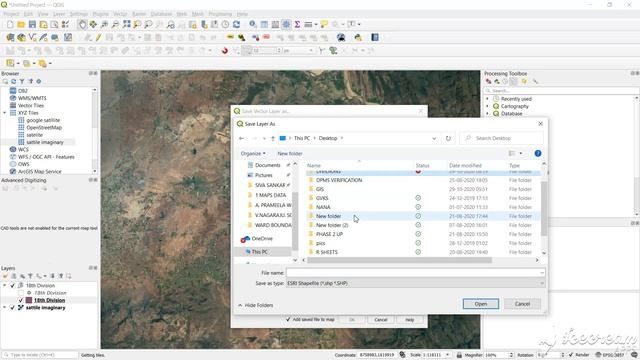Open the Scale dropdown in status bar
The image size is (640, 360).
point(447,355)
